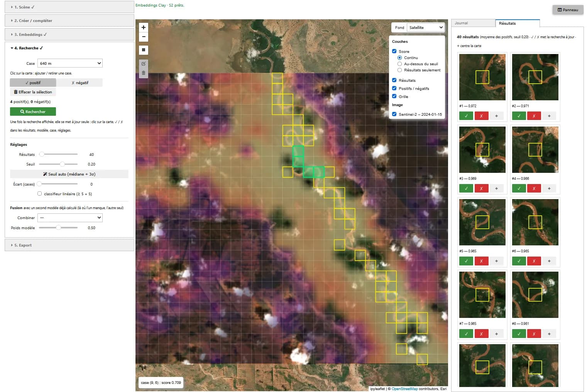Image resolution: width=587 pixels, height=392 pixels.
Task: Collapse the 4. Recherche section
Action: pyautogui.click(x=69, y=48)
